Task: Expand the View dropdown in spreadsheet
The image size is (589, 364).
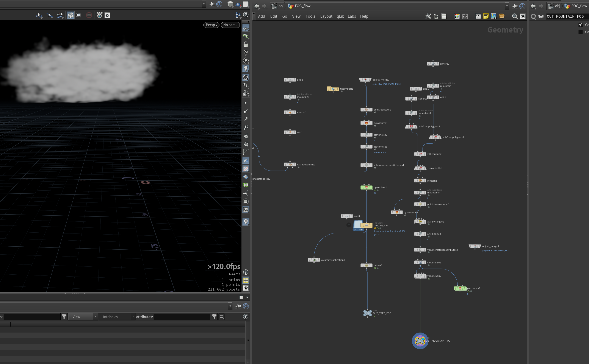Action: pos(83,317)
